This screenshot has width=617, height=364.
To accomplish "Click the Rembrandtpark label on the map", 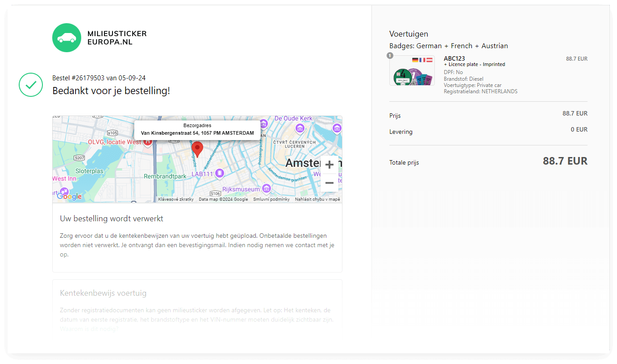I will click(x=165, y=177).
